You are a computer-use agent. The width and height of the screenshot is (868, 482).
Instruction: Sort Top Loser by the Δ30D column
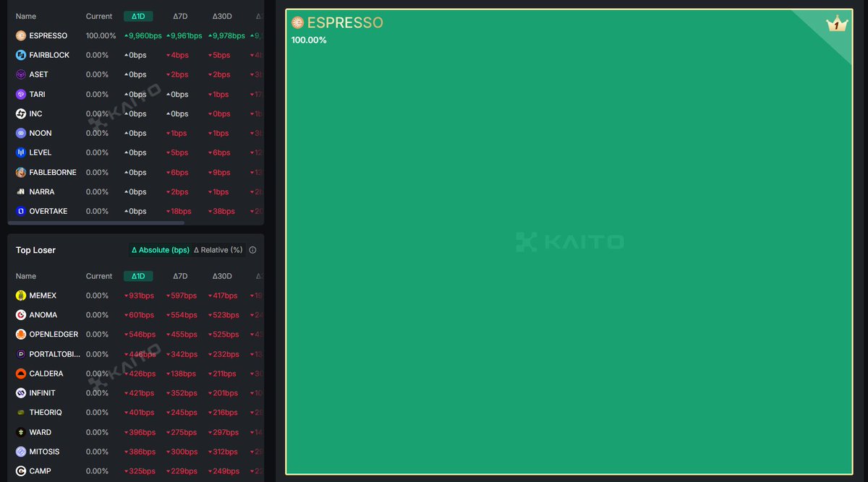click(x=222, y=276)
